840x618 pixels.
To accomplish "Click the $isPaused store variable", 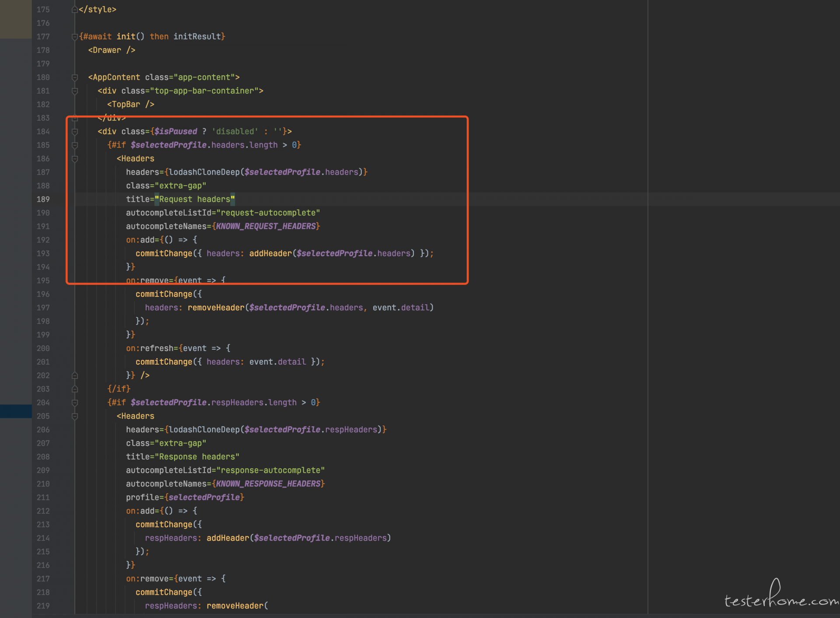I will pyautogui.click(x=176, y=132).
